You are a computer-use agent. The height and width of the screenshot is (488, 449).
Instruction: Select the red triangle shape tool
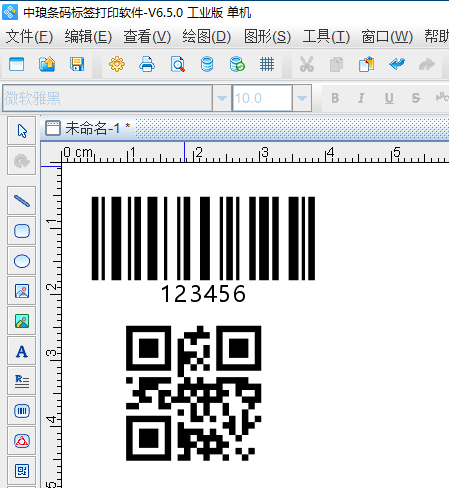click(x=22, y=441)
